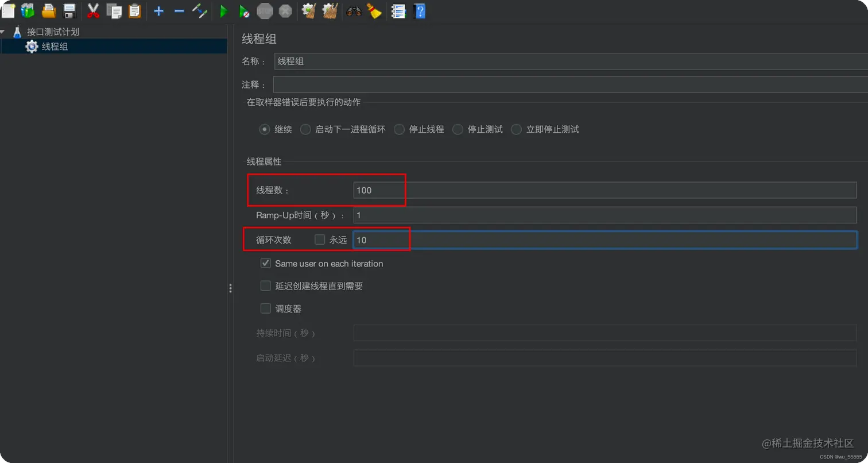Open the Function Helper notebook icon
The width and height of the screenshot is (868, 463).
[x=398, y=10]
